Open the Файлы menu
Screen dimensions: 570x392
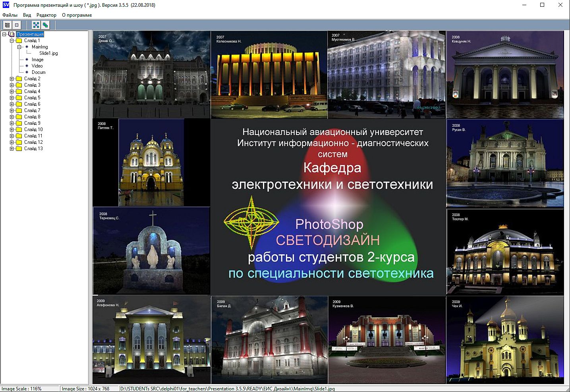(10, 15)
